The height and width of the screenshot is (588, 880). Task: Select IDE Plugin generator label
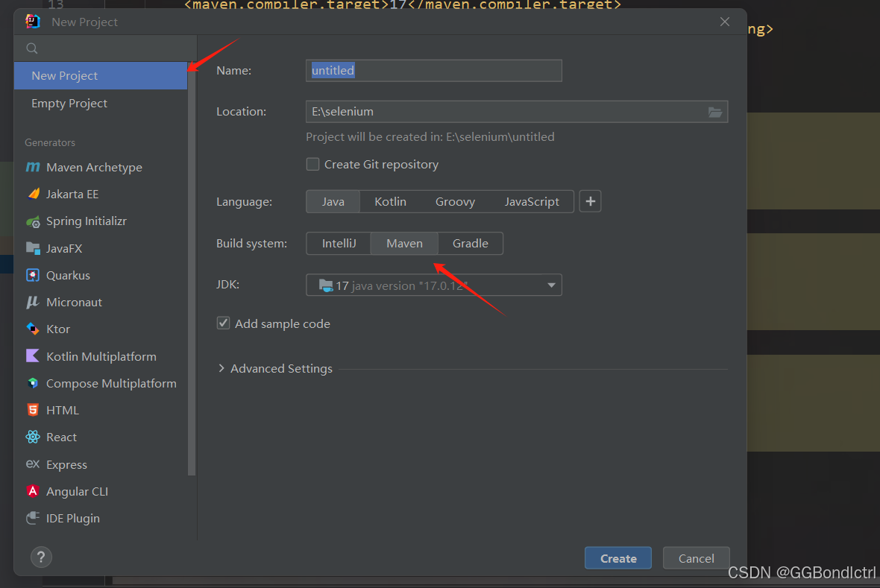[x=73, y=519]
